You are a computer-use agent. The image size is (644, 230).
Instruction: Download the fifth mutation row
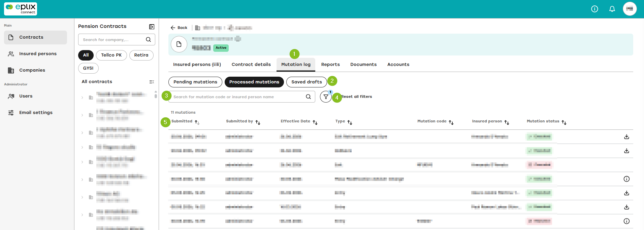tap(626, 193)
